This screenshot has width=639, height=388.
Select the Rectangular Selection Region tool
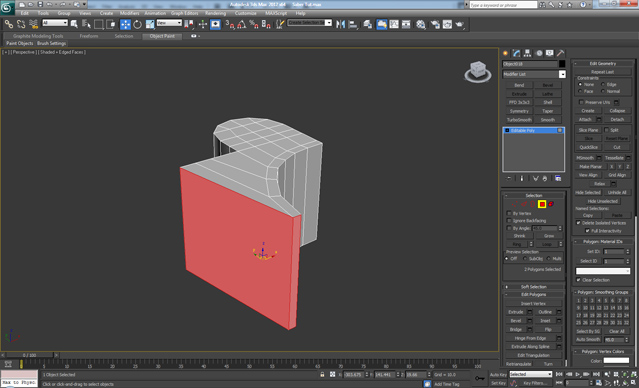click(x=98, y=24)
